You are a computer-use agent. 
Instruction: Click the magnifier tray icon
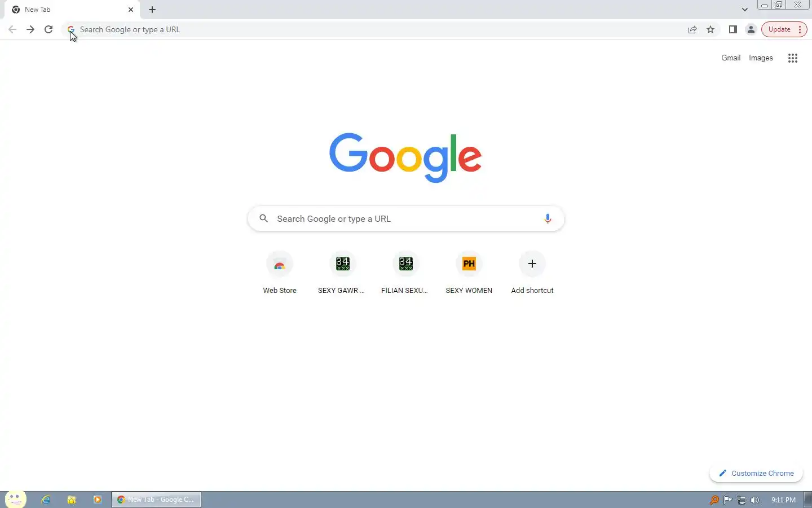[714, 500]
